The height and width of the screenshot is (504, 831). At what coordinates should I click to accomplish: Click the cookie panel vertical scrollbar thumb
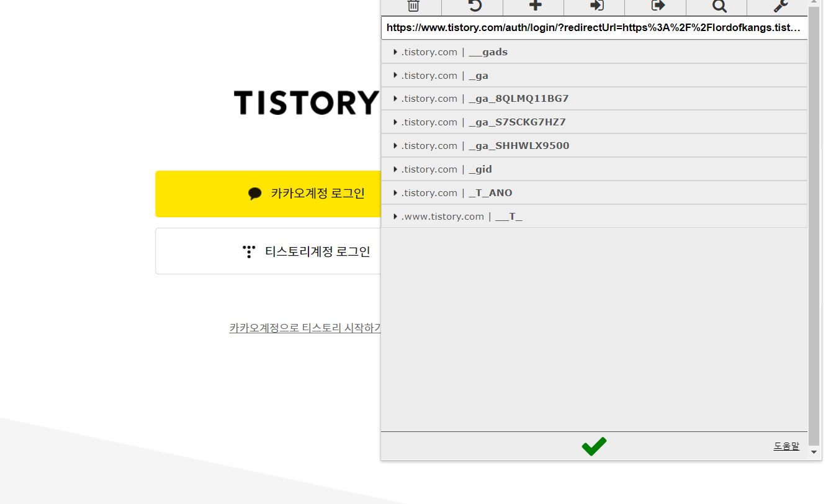tap(814, 225)
